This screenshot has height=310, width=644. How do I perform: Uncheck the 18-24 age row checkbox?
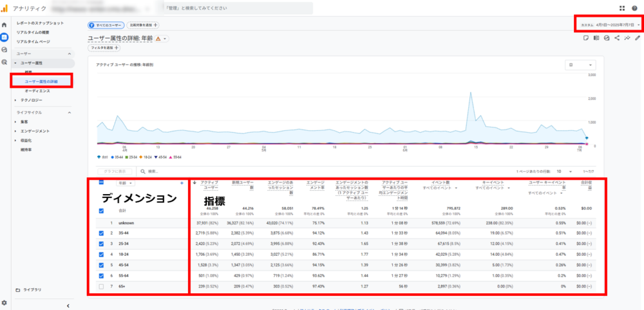[x=101, y=254]
